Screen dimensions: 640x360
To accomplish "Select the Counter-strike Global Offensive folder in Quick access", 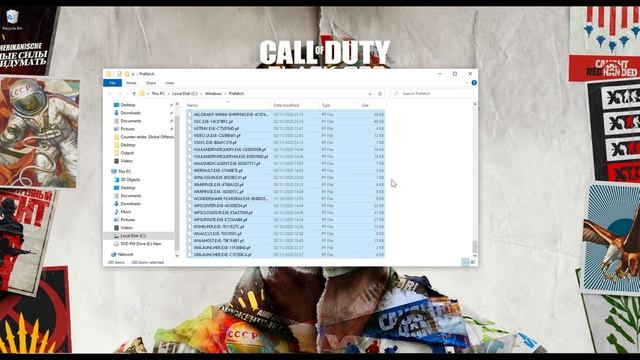I will 144,137.
